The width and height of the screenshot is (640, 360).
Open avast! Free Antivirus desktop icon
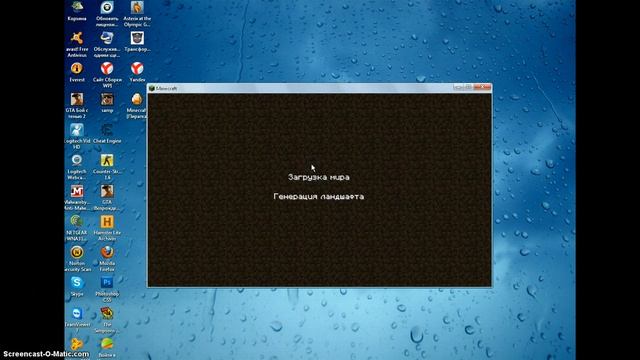(x=77, y=44)
